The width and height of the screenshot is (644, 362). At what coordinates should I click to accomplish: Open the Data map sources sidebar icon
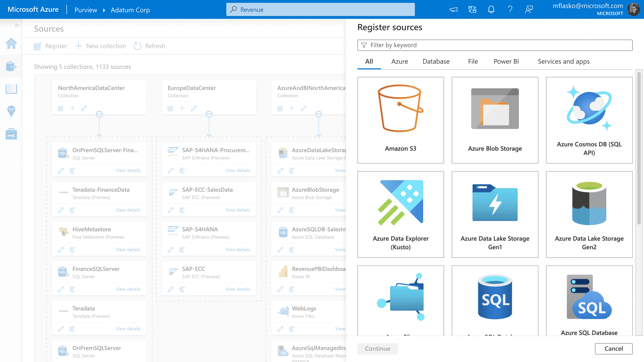[x=11, y=66]
